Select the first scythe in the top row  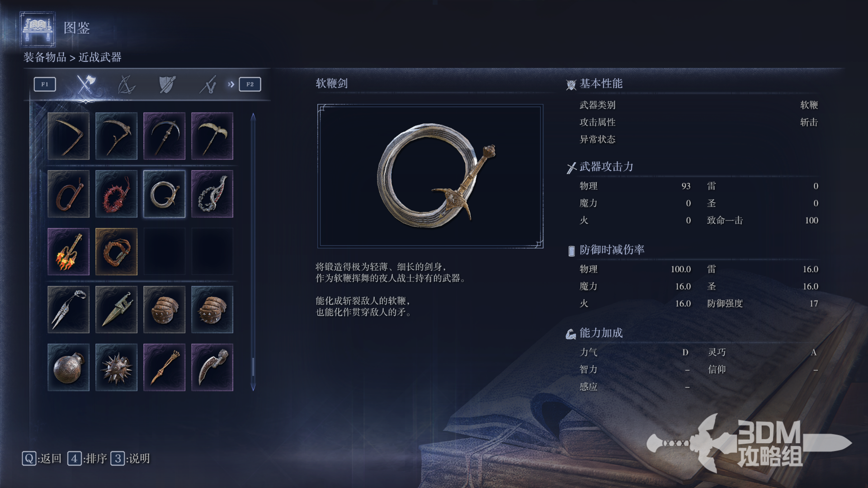point(68,136)
